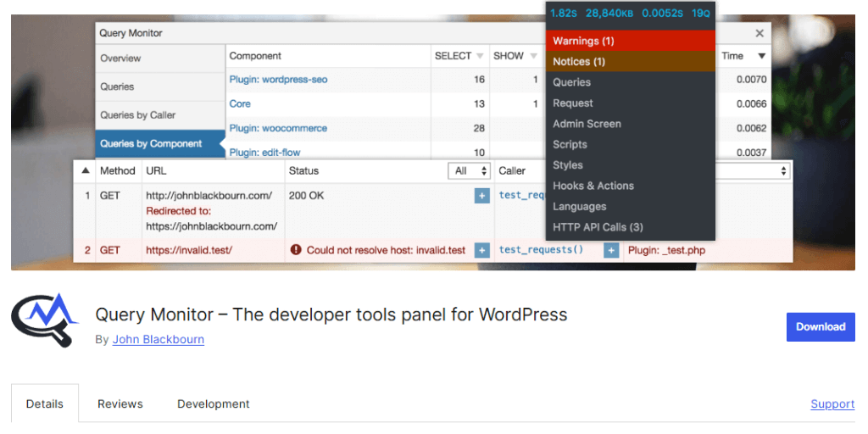This screenshot has height=434, width=868.
Task: Click the sort triangle before Method column
Action: coord(86,171)
